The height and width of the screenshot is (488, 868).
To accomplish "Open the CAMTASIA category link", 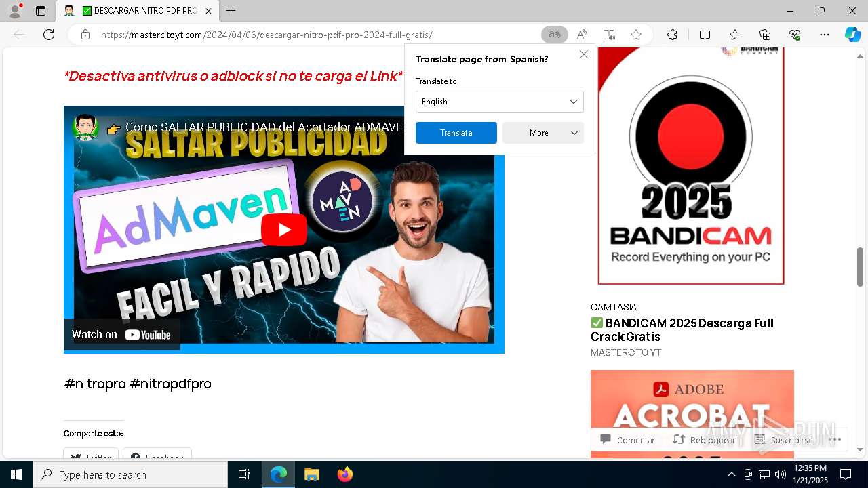I will pos(614,307).
